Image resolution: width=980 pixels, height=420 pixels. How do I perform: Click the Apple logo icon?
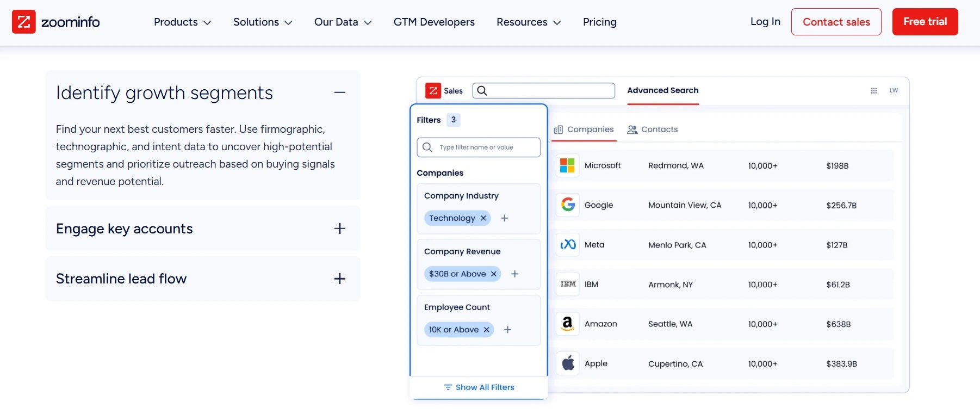pyautogui.click(x=568, y=363)
